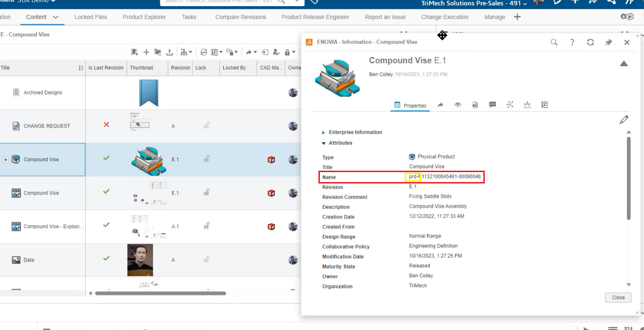This screenshot has height=330, width=644.
Task: Open the relations network tab icon
Action: pyautogui.click(x=510, y=105)
